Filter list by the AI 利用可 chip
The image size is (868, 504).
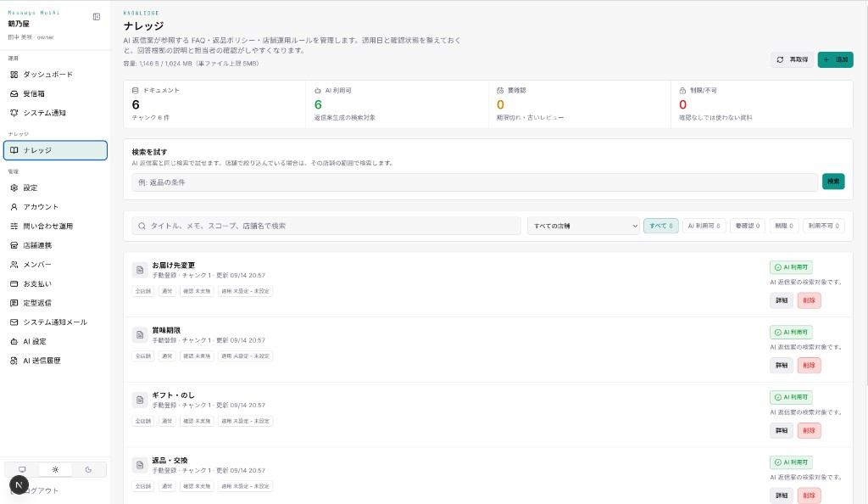click(704, 226)
